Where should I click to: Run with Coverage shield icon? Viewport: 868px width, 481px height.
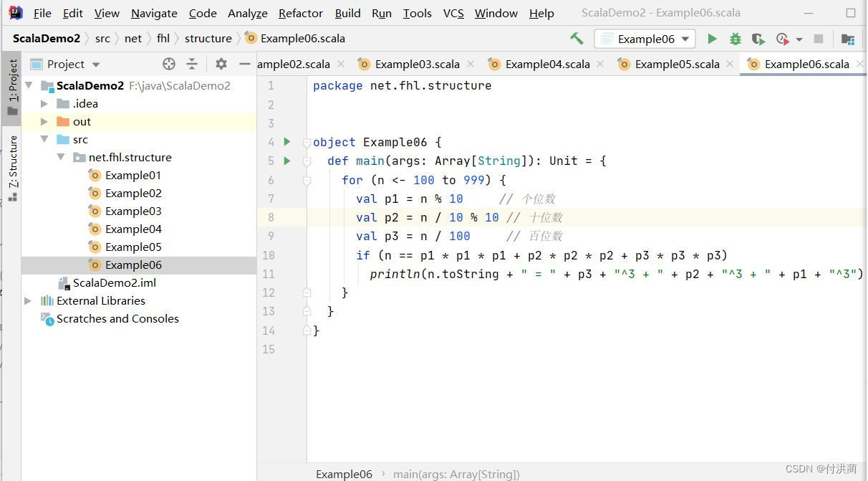pos(758,39)
